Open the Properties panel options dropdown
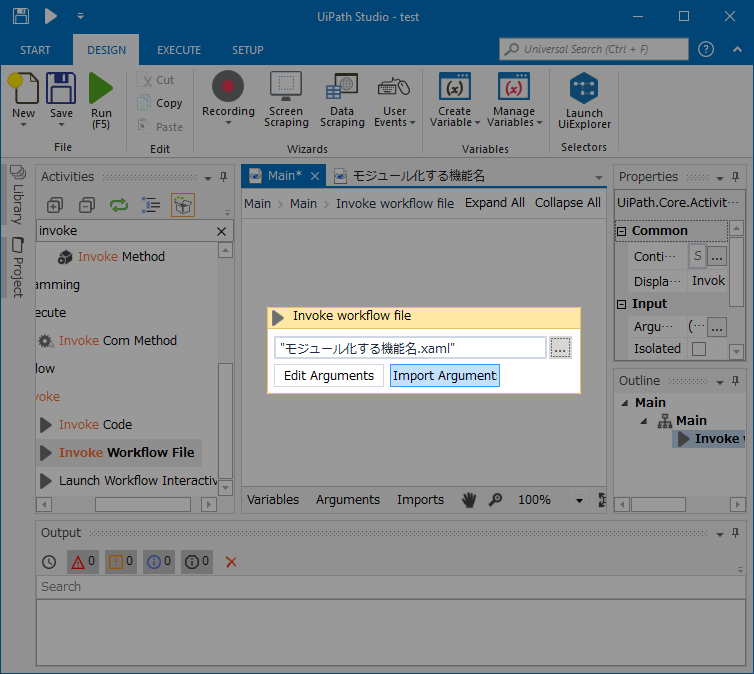This screenshot has height=674, width=754. [719, 178]
